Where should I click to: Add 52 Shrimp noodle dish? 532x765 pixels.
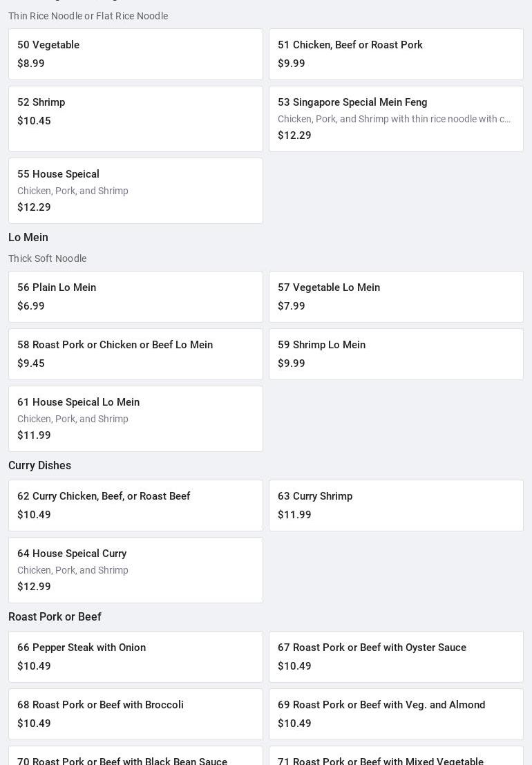point(135,118)
